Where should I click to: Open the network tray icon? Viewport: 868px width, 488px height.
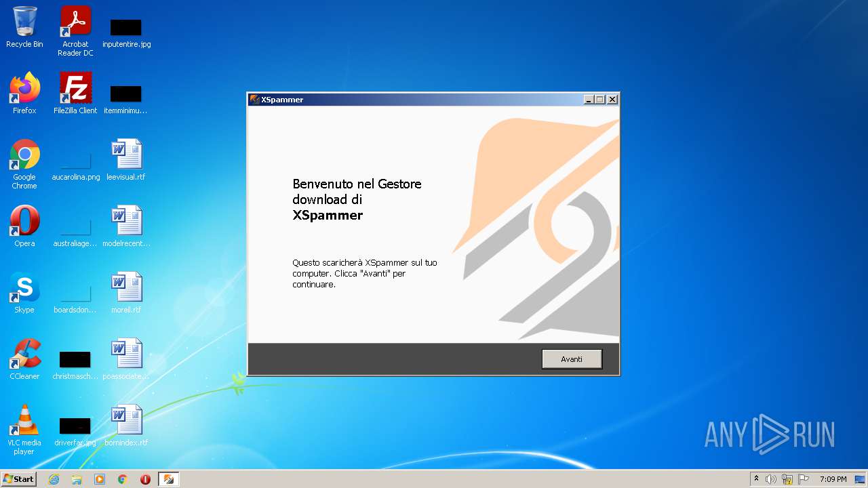pyautogui.click(x=787, y=479)
